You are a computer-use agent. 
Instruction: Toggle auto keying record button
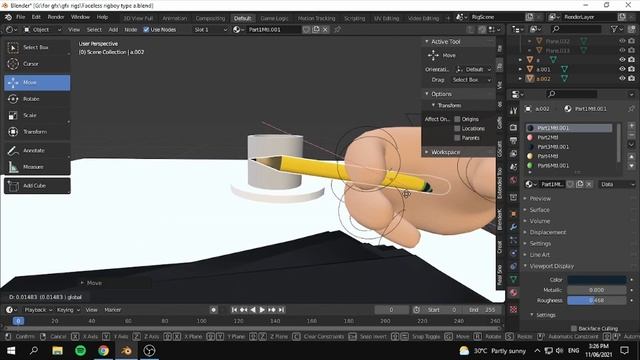coord(213,310)
